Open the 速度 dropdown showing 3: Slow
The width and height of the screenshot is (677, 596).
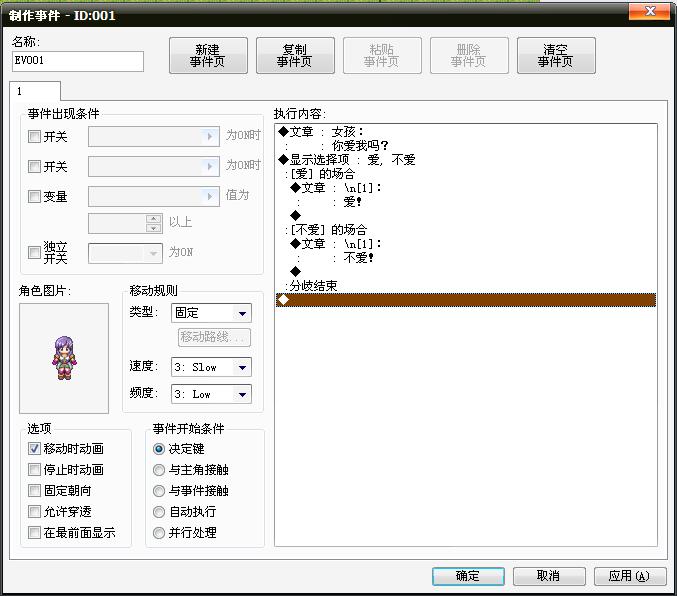pos(211,367)
